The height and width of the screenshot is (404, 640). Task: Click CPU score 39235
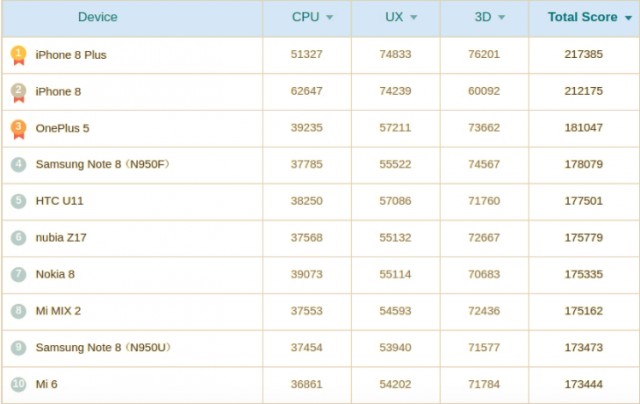point(307,128)
